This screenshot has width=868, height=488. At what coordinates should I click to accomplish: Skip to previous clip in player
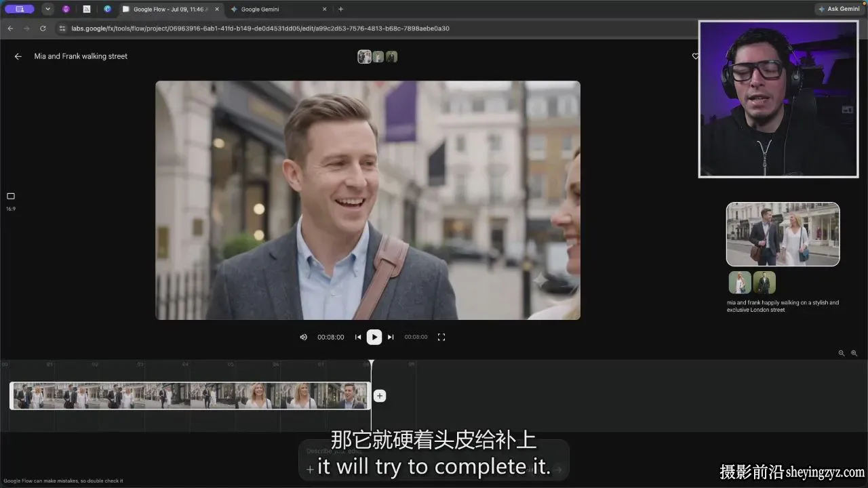[x=358, y=337]
